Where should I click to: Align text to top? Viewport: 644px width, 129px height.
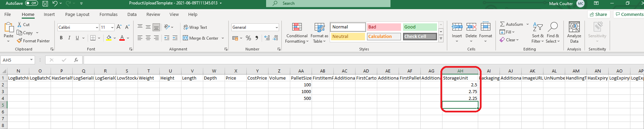(140, 27)
